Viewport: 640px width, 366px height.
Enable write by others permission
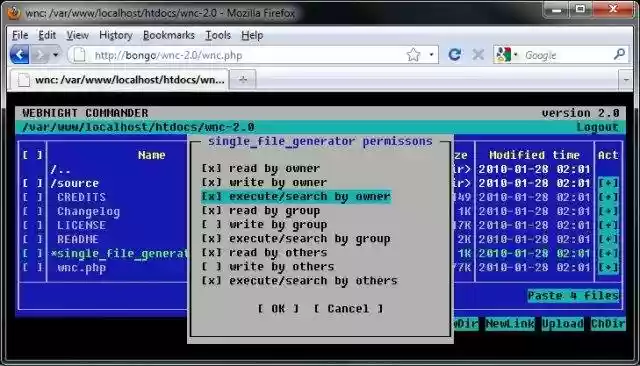[x=268, y=266]
